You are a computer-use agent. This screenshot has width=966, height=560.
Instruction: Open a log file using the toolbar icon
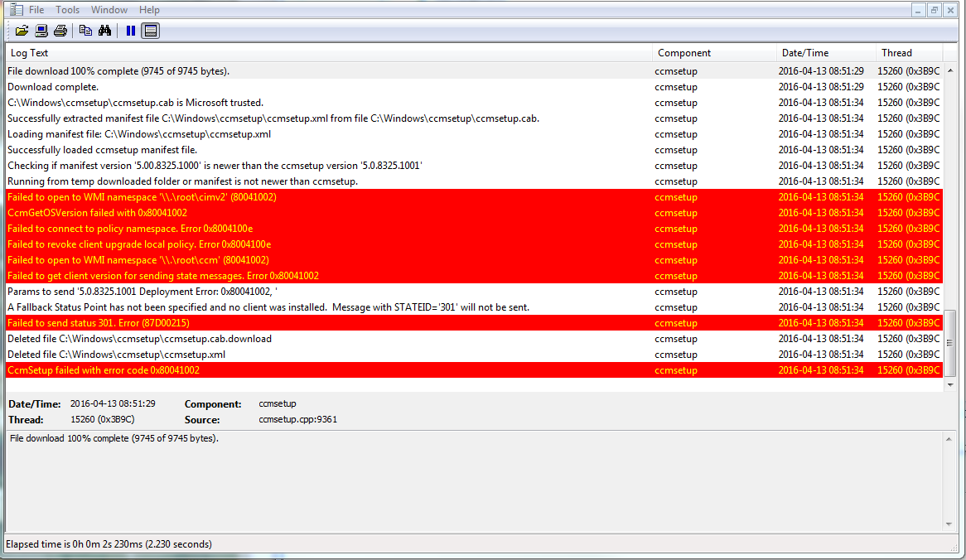tap(22, 30)
